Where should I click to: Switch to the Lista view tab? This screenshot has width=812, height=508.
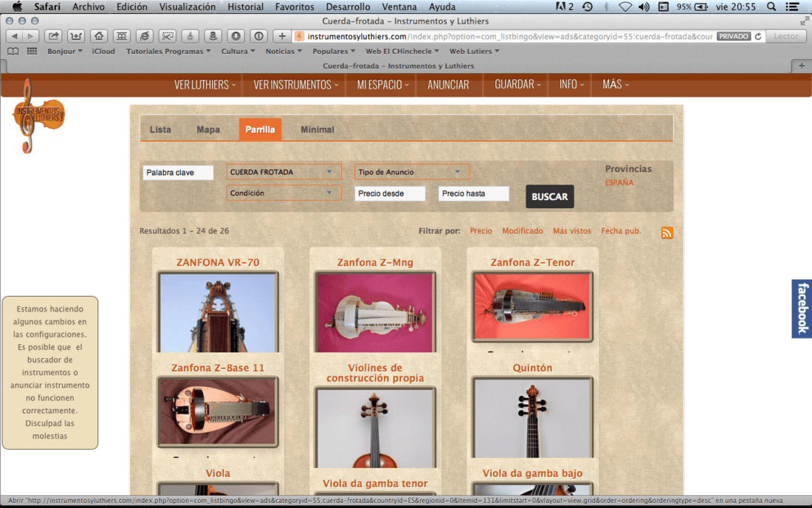click(160, 129)
